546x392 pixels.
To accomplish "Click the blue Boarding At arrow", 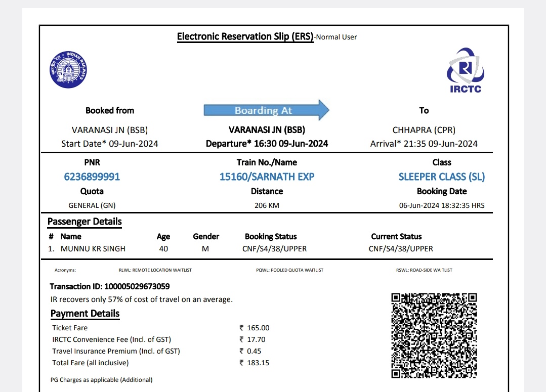I will (266, 110).
